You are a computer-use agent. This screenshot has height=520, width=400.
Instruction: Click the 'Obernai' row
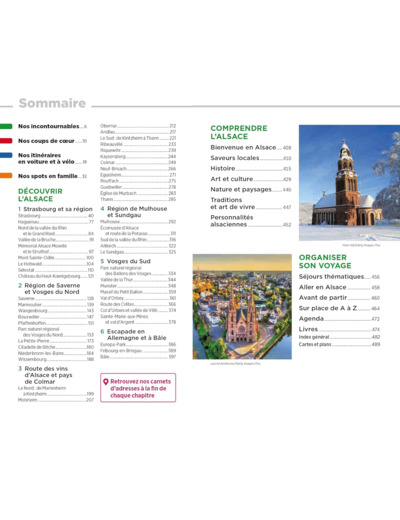pos(138,126)
